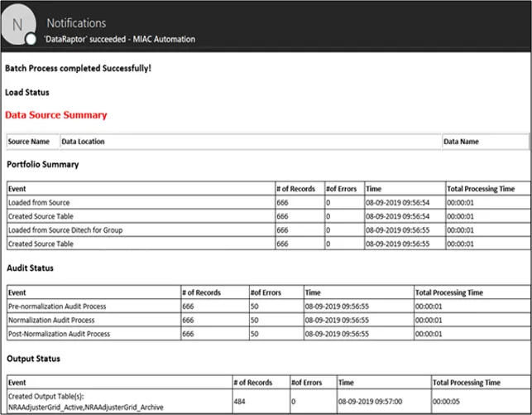This screenshot has height=415, width=532.
Task: Click the Notifications sender name
Action: pyautogui.click(x=76, y=23)
